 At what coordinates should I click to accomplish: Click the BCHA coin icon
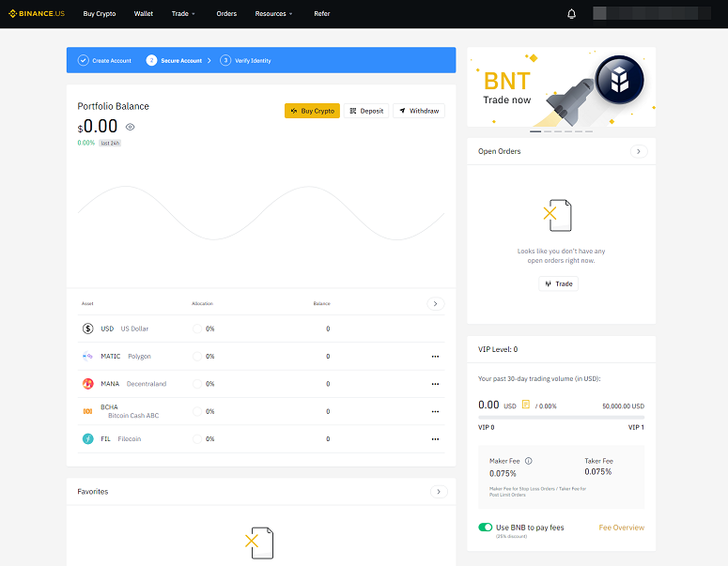point(87,411)
